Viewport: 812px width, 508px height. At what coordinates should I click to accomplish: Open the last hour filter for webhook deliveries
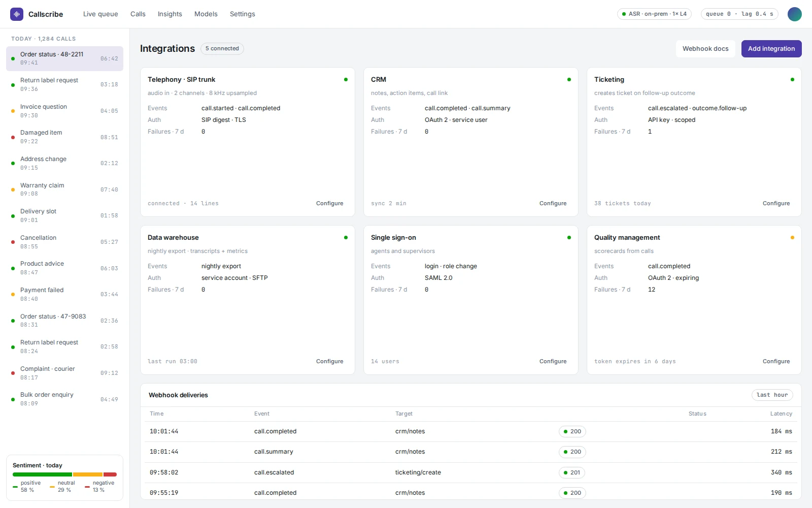(x=772, y=395)
